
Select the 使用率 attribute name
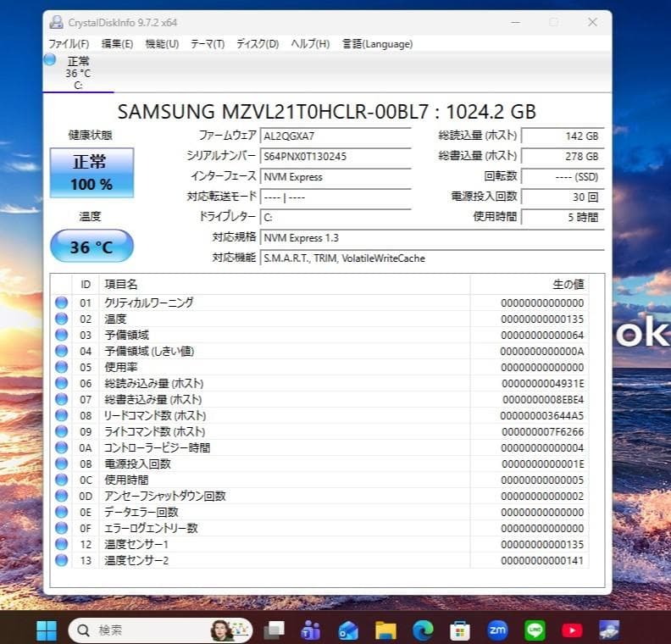point(121,367)
